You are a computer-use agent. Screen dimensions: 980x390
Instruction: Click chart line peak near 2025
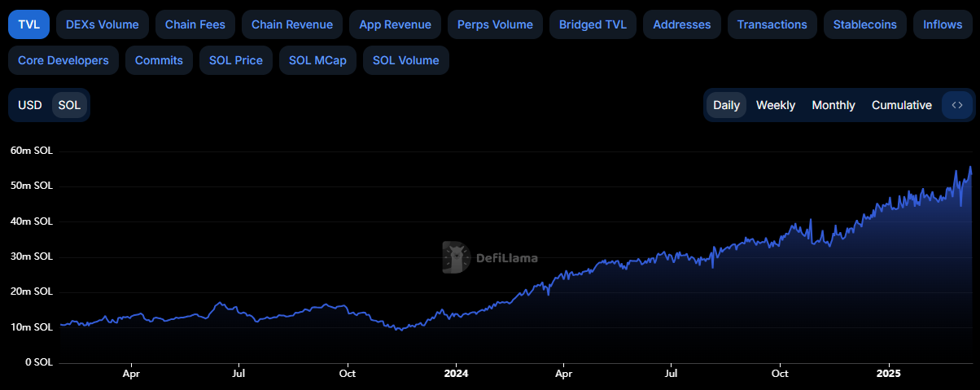click(x=969, y=167)
